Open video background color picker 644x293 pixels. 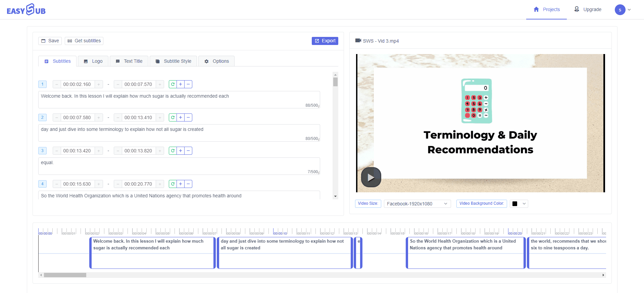(519, 204)
